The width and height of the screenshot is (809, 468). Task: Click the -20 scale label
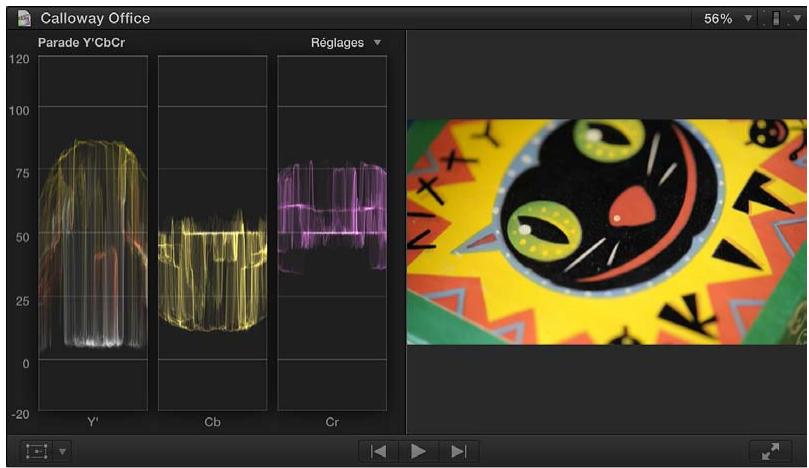[21, 414]
